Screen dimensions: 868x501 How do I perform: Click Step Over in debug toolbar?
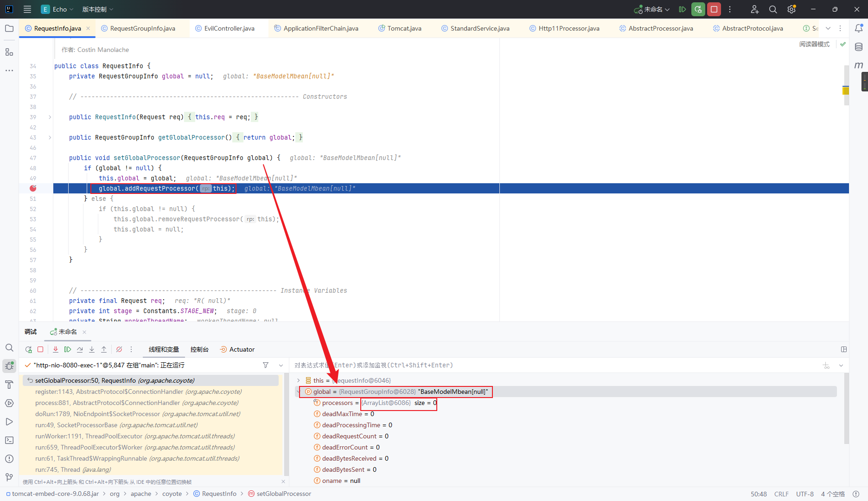click(x=80, y=349)
